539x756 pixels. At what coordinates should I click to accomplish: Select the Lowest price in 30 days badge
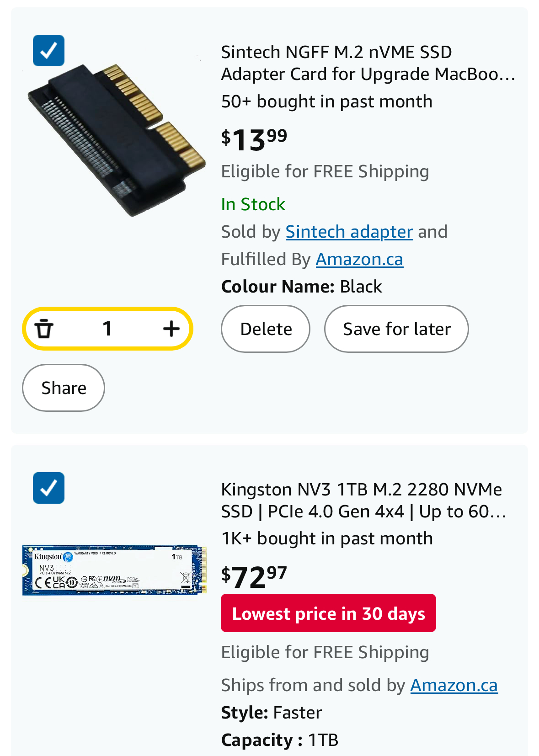click(328, 613)
